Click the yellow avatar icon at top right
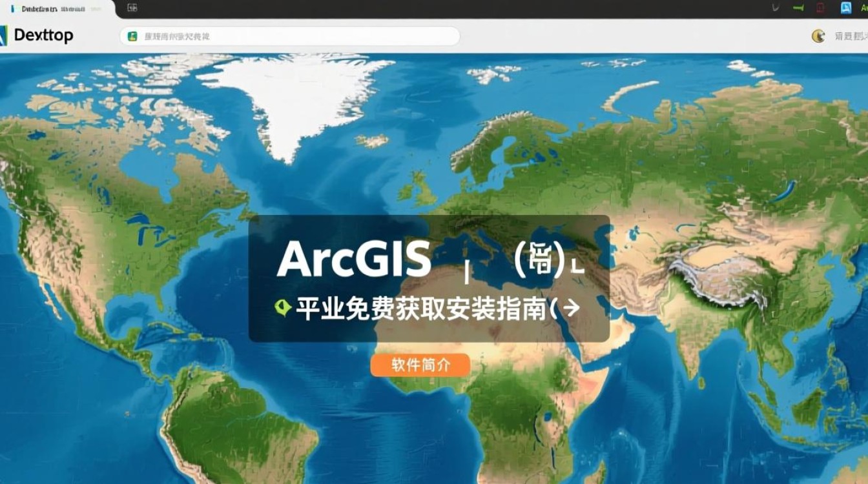 coord(818,36)
